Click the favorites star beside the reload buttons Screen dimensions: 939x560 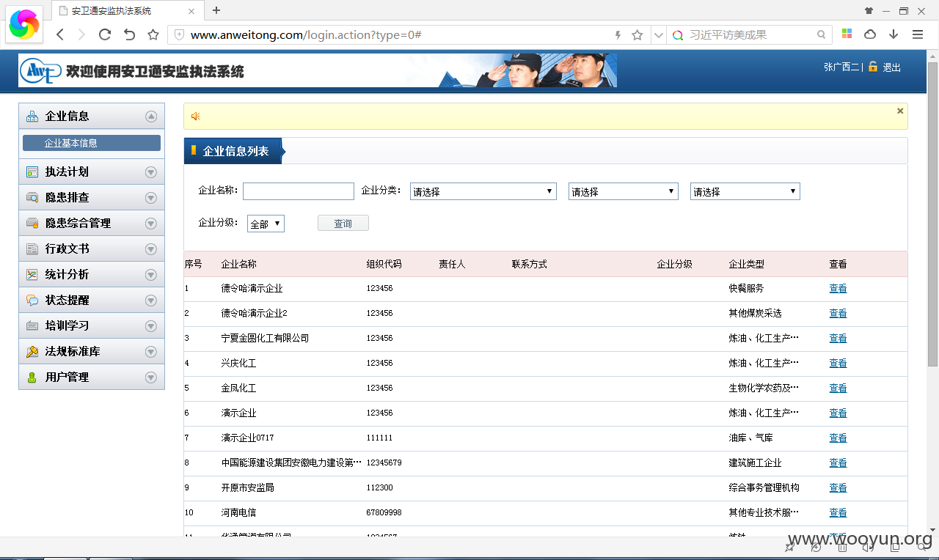pos(153,34)
